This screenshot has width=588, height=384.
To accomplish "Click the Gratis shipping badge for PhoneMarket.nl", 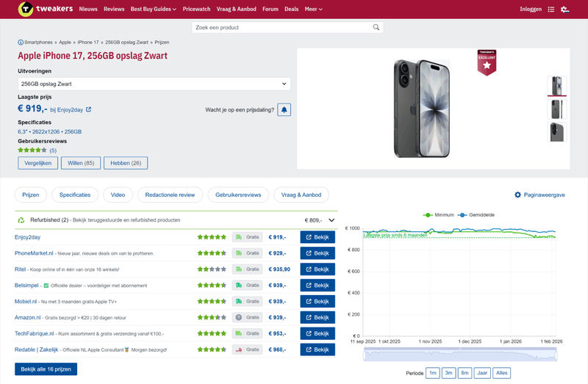I will pyautogui.click(x=247, y=253).
